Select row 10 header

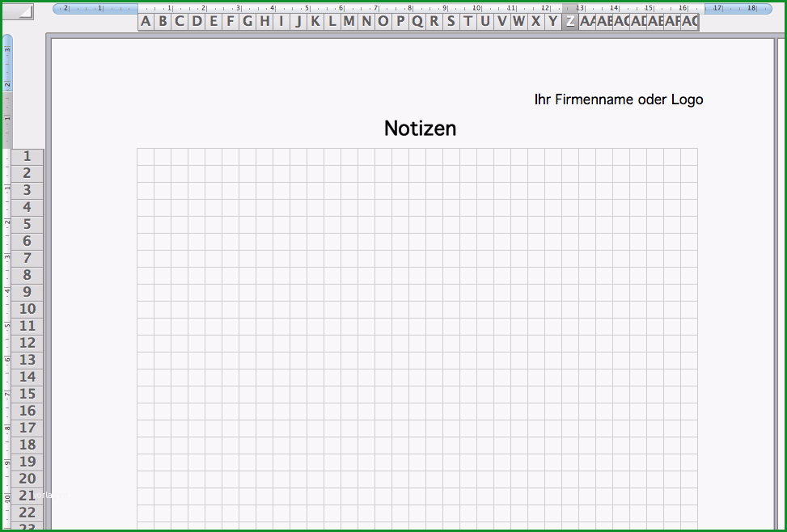point(28,309)
